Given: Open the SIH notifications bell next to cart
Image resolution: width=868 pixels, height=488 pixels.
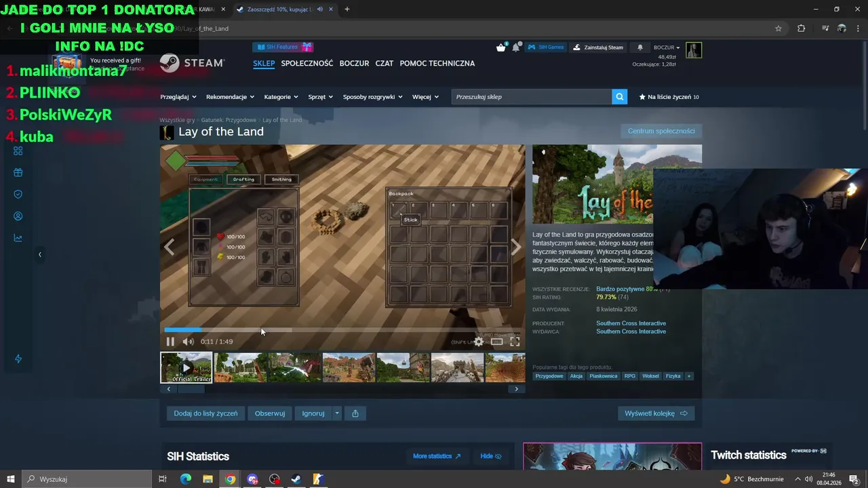Looking at the screenshot, I should point(516,47).
